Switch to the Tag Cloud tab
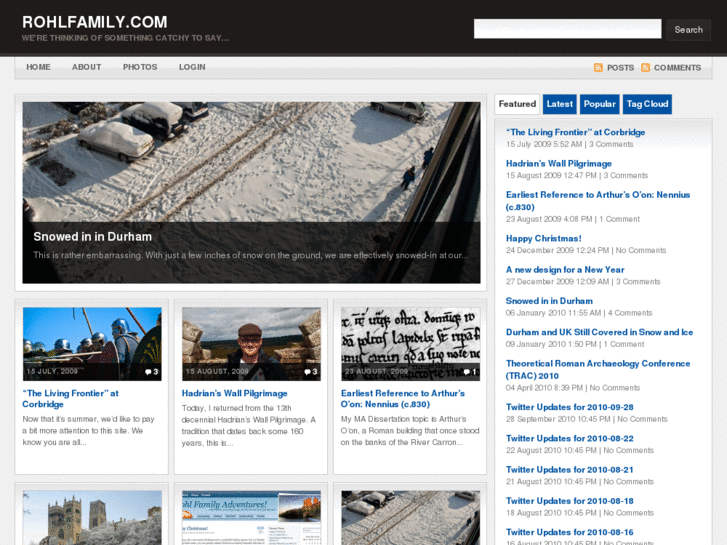Screen dimensions: 727x545 (647, 104)
